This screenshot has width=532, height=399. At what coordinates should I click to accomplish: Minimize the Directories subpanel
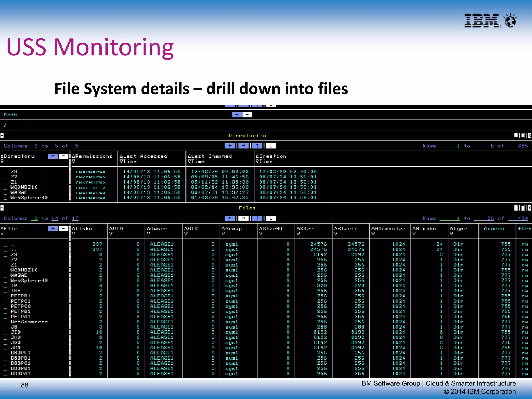pos(516,135)
